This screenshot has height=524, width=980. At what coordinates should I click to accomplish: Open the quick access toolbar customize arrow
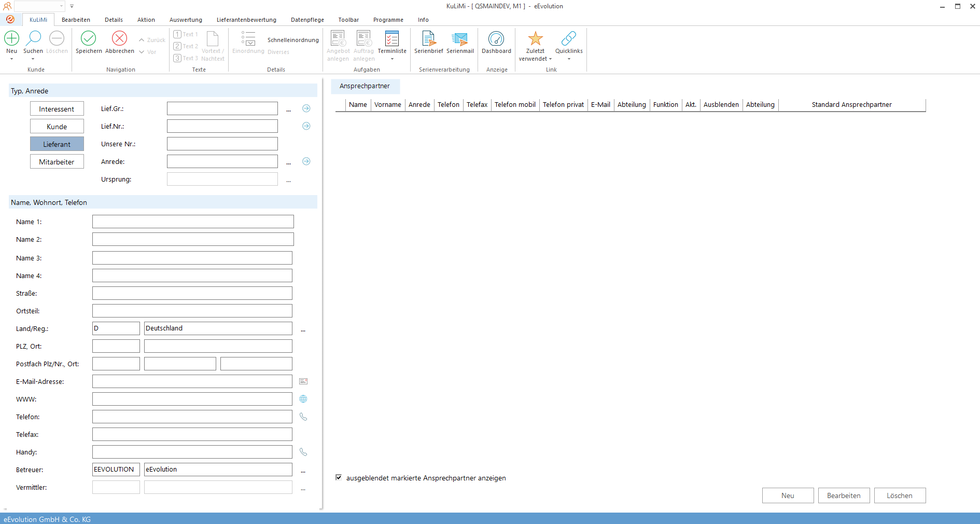(x=72, y=6)
